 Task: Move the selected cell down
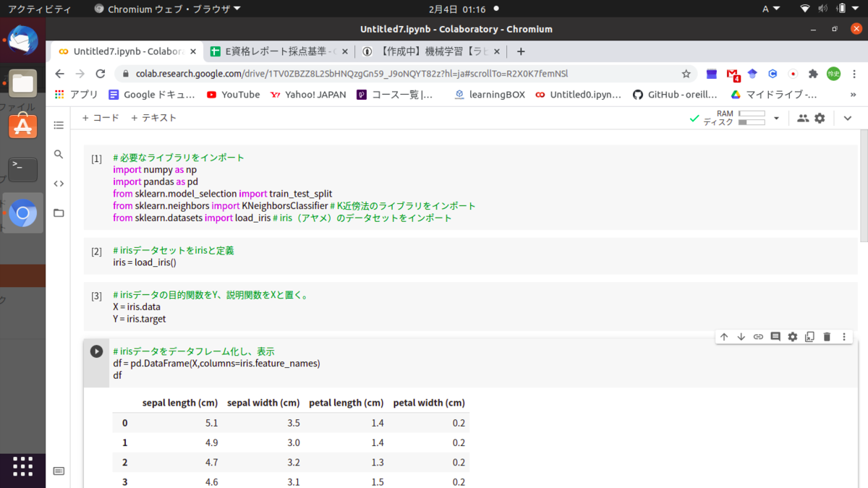(741, 337)
